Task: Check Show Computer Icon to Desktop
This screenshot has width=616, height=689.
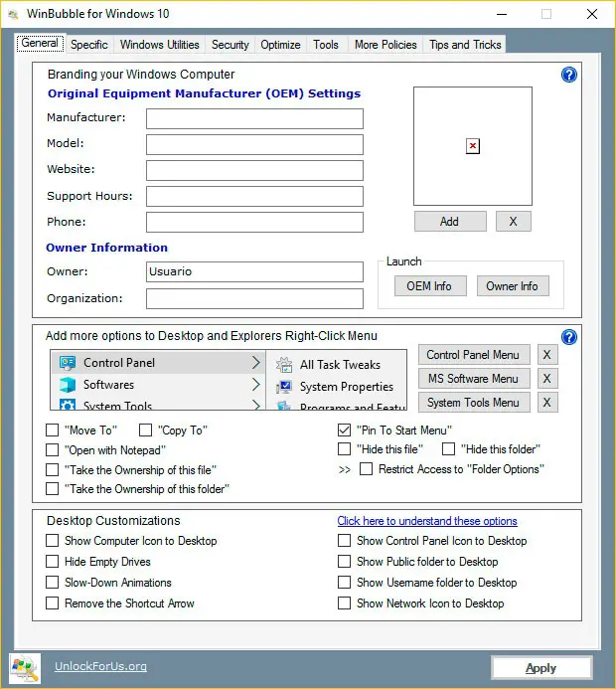Action: pos(53,541)
